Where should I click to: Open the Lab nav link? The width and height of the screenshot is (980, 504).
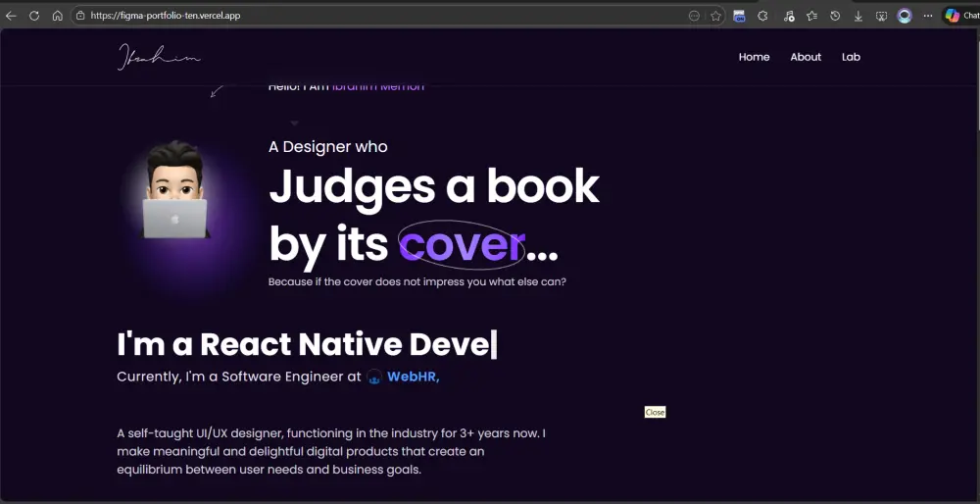point(851,57)
